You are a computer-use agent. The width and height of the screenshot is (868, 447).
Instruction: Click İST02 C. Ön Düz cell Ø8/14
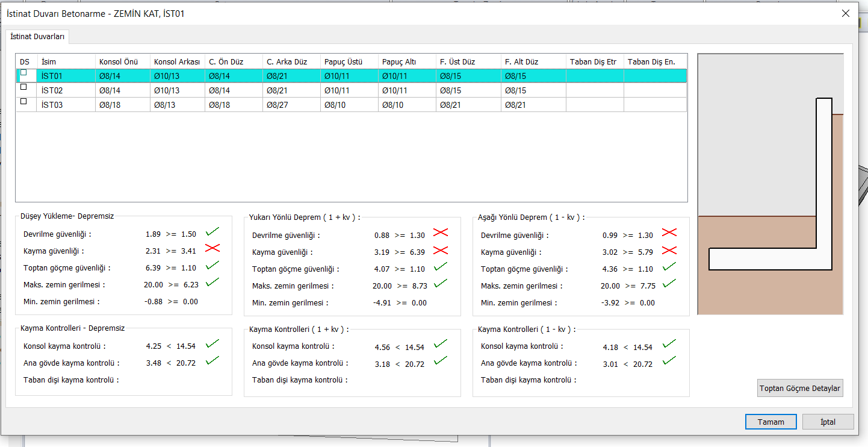tap(234, 90)
